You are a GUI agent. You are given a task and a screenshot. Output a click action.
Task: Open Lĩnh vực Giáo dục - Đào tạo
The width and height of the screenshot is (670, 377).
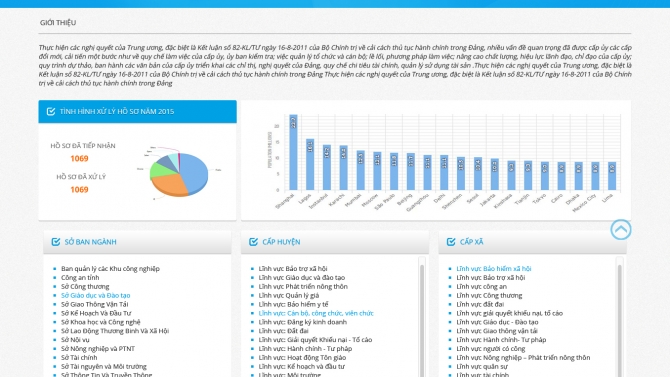point(497,322)
